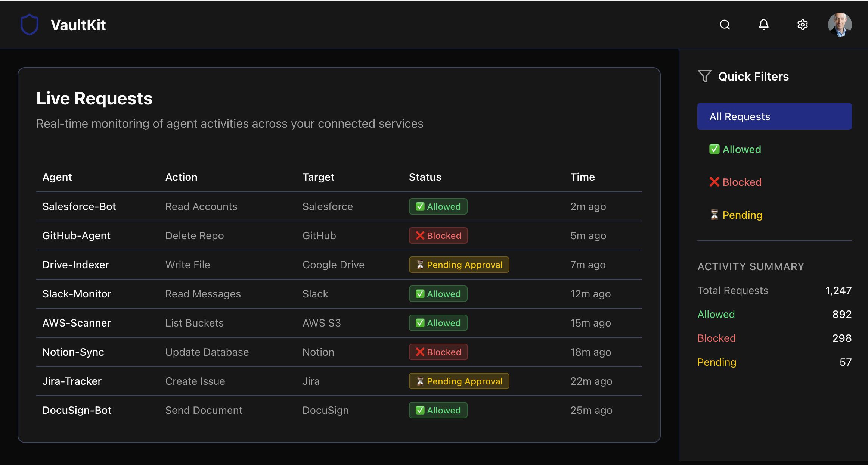This screenshot has width=868, height=465.
Task: Click Allowed badge for AWS-Scanner
Action: 438,323
